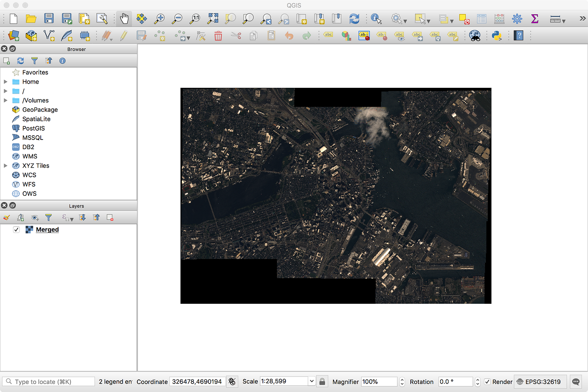Filter the Browser panel

click(x=34, y=61)
